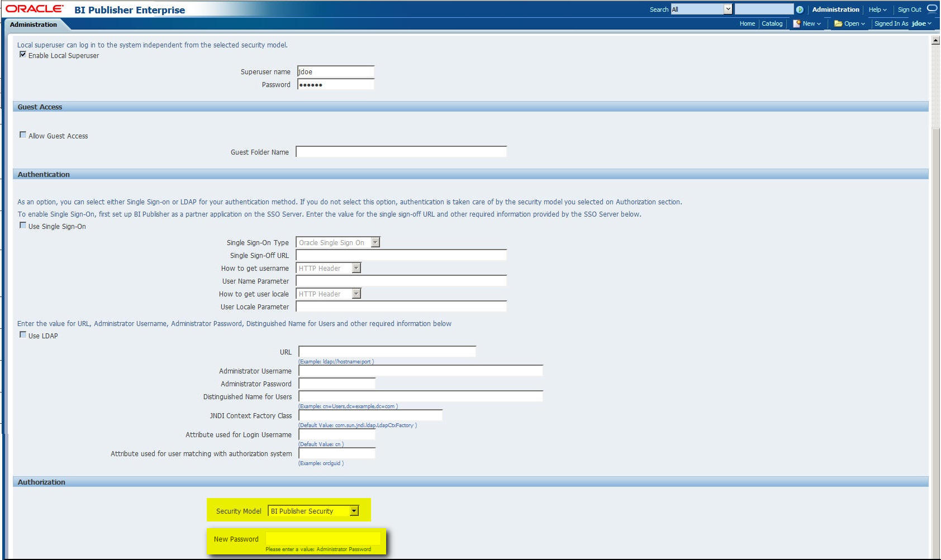Select the Administration tab

click(34, 25)
